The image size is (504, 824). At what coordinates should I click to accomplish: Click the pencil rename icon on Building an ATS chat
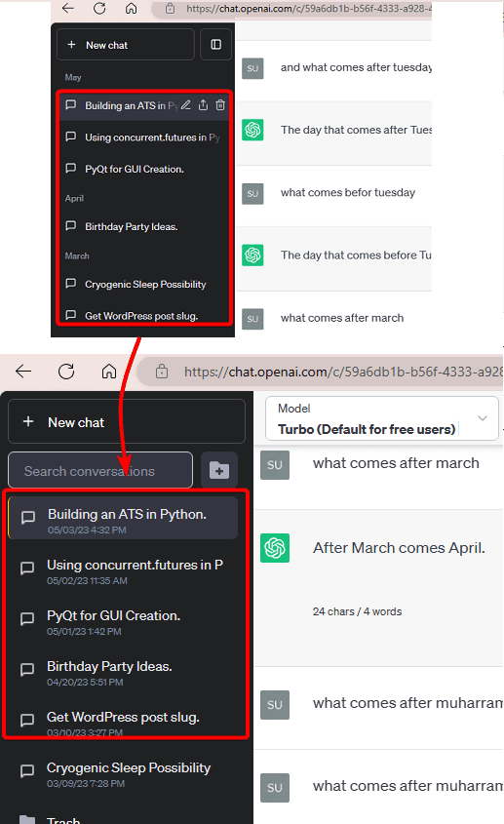pos(186,105)
